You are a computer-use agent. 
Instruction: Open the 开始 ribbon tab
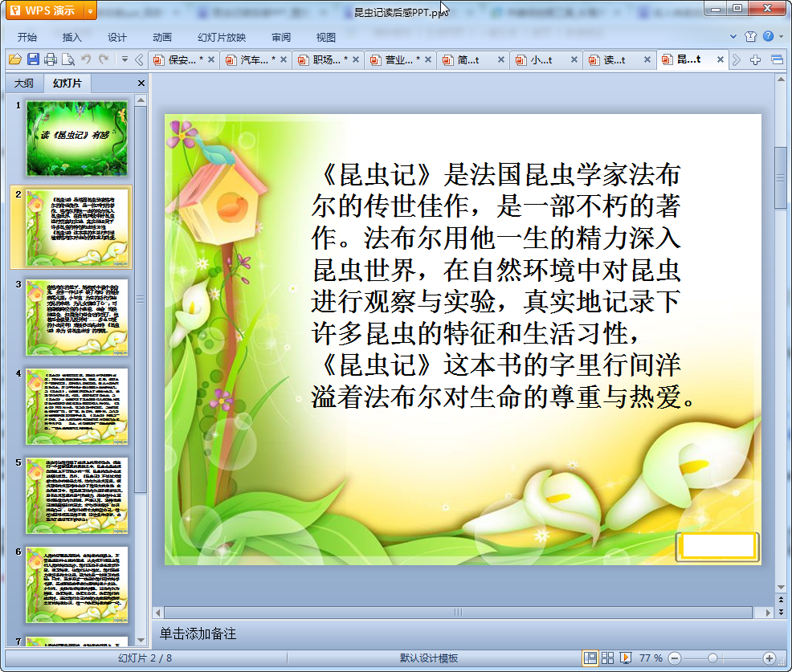click(x=27, y=38)
